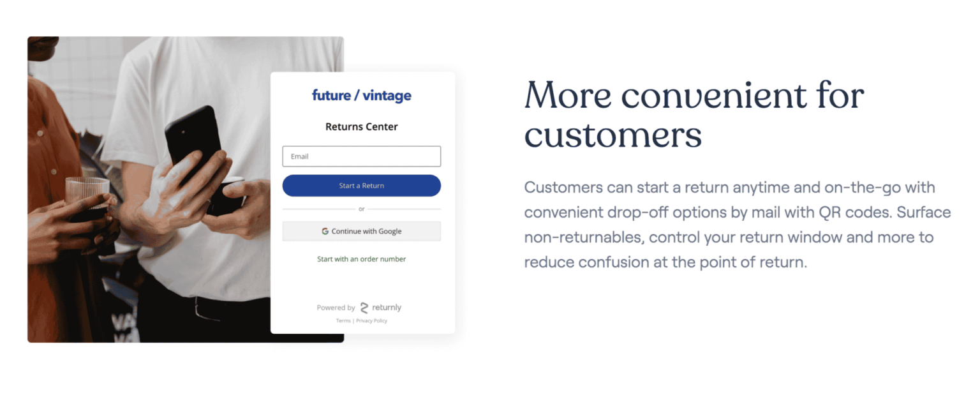The image size is (980, 397).
Task: Focus the Email input field
Action: (362, 156)
